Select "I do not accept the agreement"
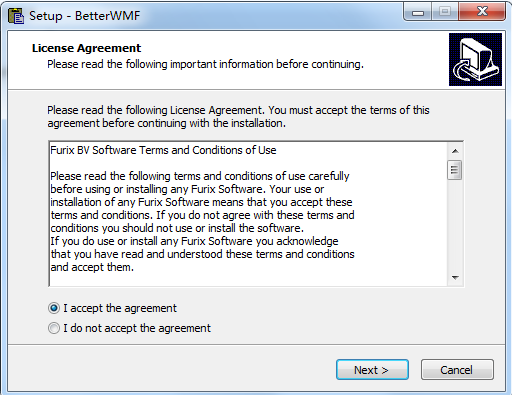 [129, 328]
